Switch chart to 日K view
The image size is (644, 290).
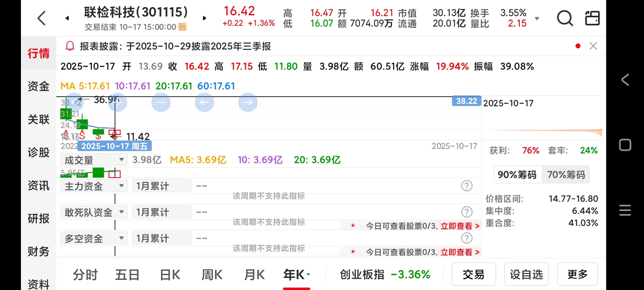coord(170,275)
